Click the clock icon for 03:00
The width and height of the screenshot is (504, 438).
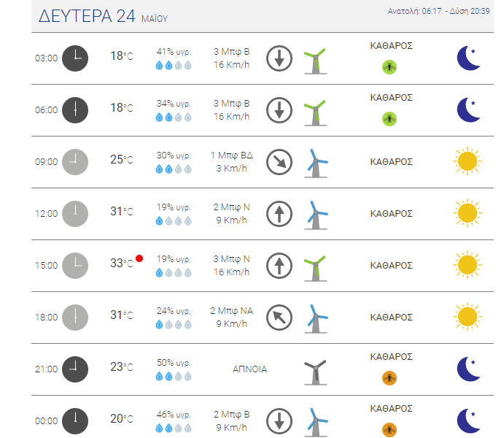coord(75,58)
